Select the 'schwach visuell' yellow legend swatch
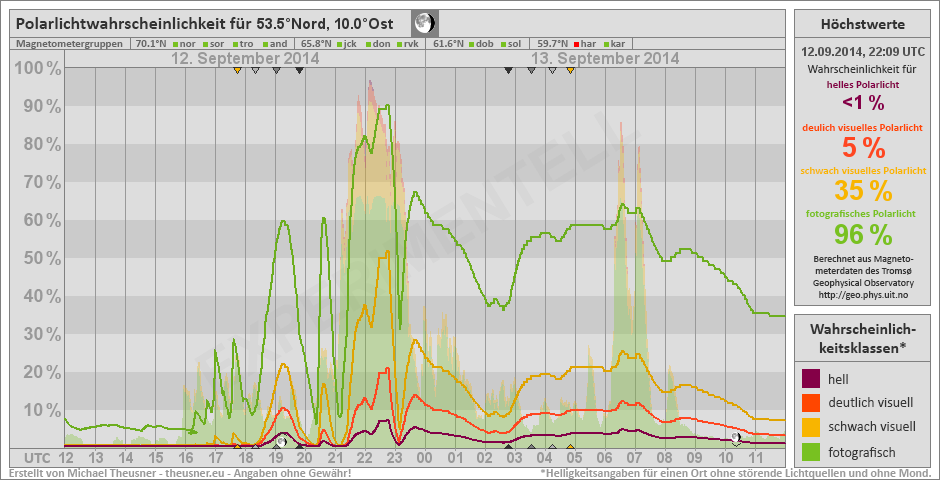 (811, 427)
